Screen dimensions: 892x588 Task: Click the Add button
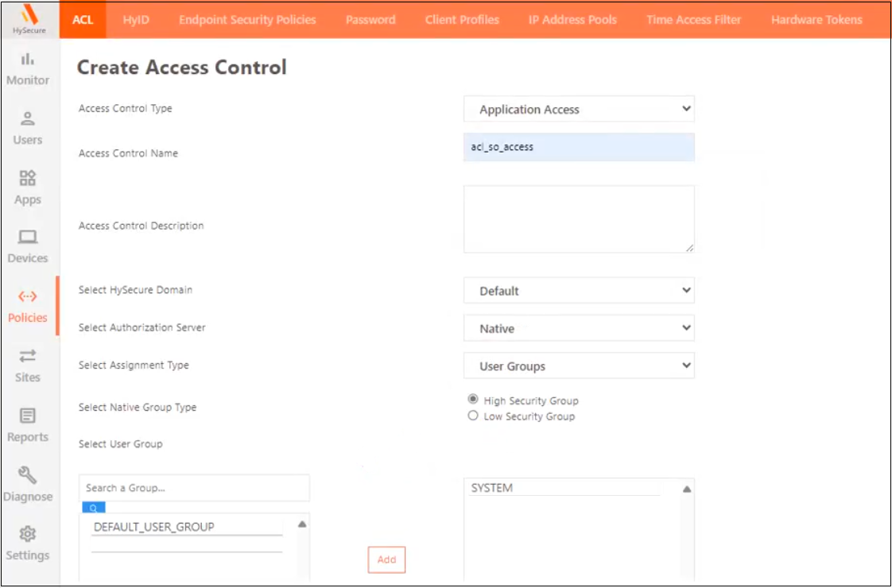(x=386, y=559)
